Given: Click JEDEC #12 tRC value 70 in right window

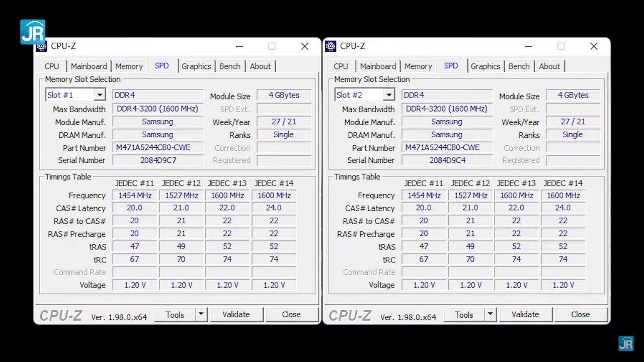Looking at the screenshot, I should click(470, 259).
